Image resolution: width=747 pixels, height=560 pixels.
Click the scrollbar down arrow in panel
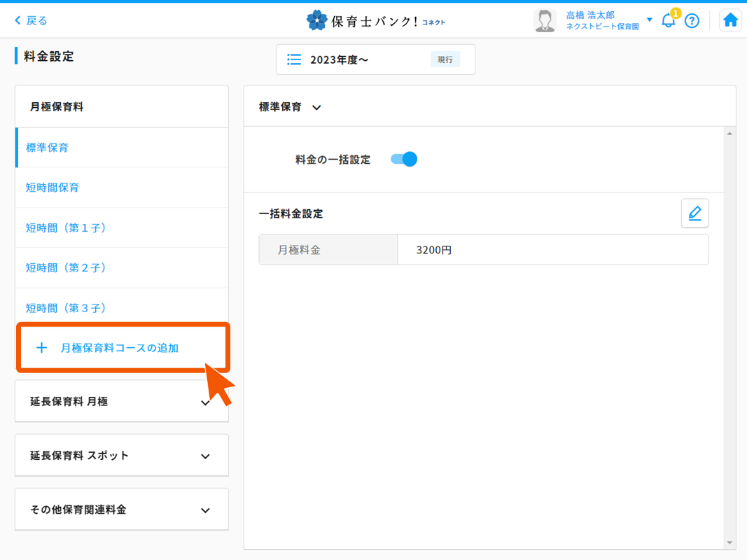729,543
